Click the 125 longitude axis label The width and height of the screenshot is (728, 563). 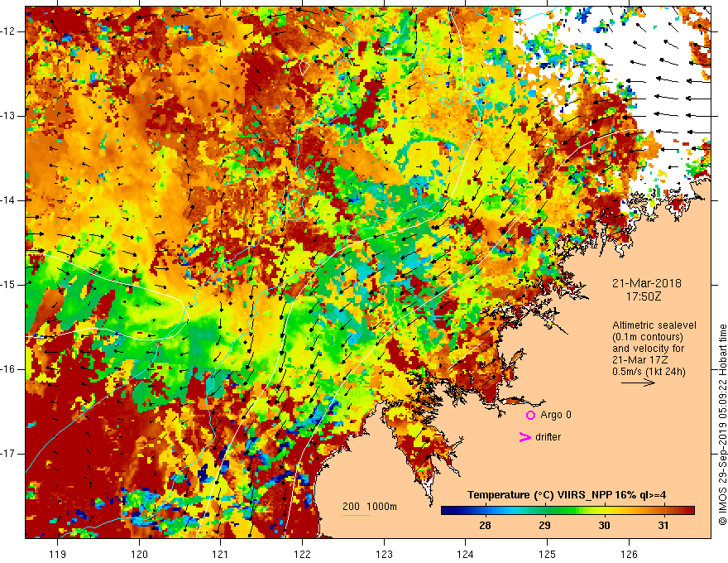pos(548,554)
